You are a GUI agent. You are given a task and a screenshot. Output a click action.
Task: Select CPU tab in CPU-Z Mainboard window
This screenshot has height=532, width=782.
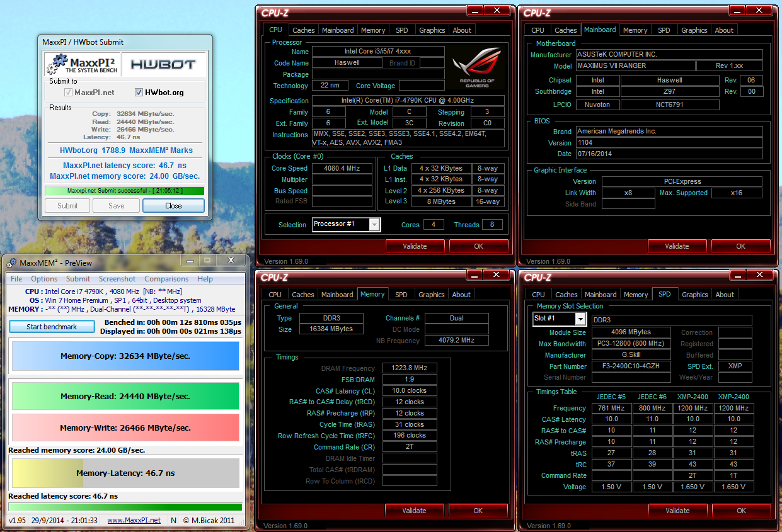(x=538, y=30)
